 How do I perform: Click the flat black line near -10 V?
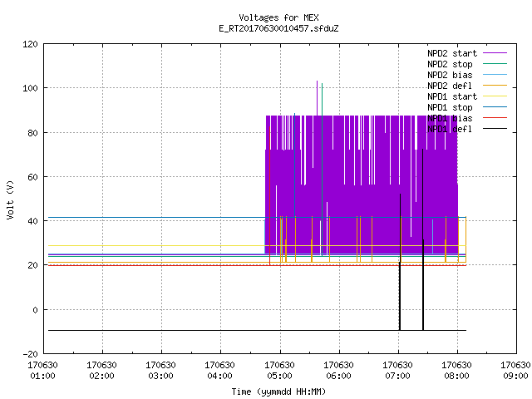[x=257, y=330]
